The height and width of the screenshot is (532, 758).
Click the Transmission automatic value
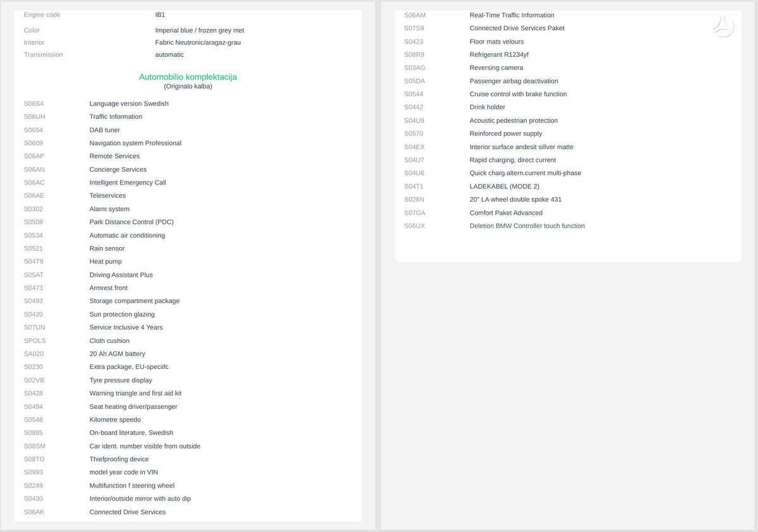tap(169, 55)
